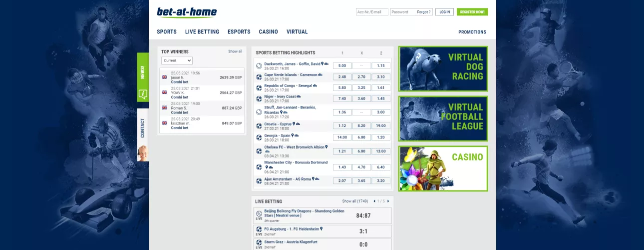The height and width of the screenshot is (250, 644).
Task: Open the Sports menu
Action: tap(167, 31)
